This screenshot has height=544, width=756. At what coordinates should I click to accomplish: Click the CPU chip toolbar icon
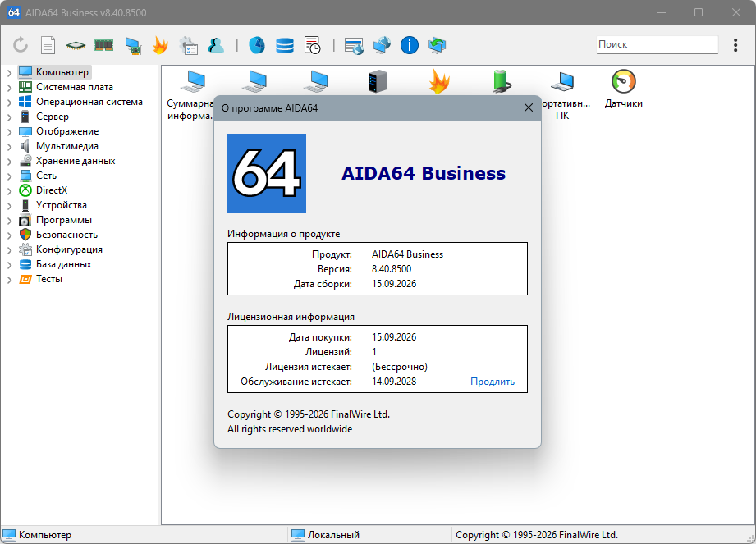[x=76, y=45]
